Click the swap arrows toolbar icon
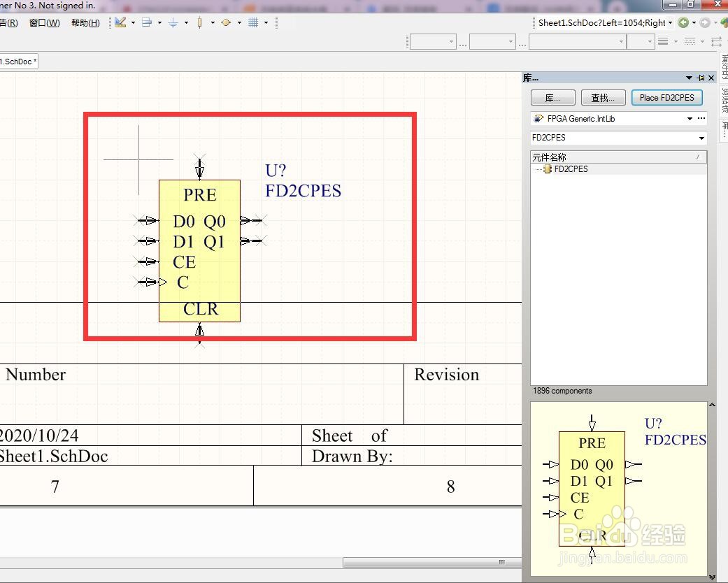 (716, 41)
